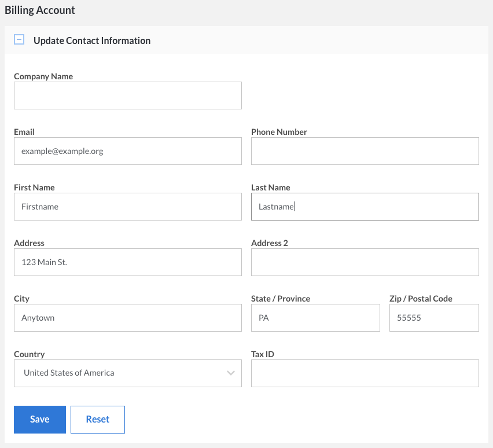Image resolution: width=493 pixels, height=448 pixels.
Task: Click the Company Name input field
Action: [127, 96]
